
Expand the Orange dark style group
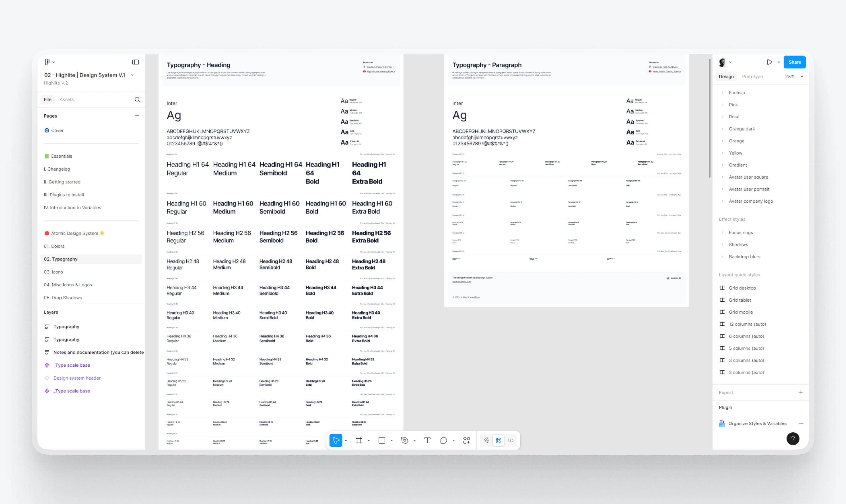723,129
